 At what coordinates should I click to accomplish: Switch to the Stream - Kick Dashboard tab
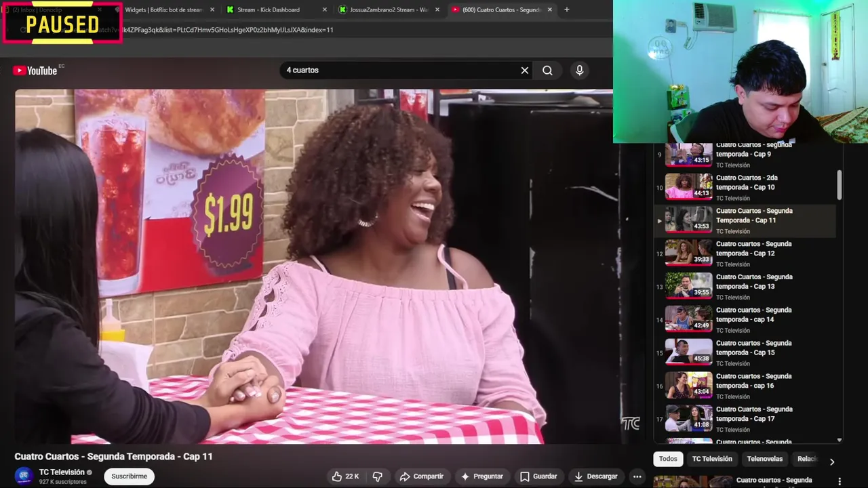click(269, 9)
